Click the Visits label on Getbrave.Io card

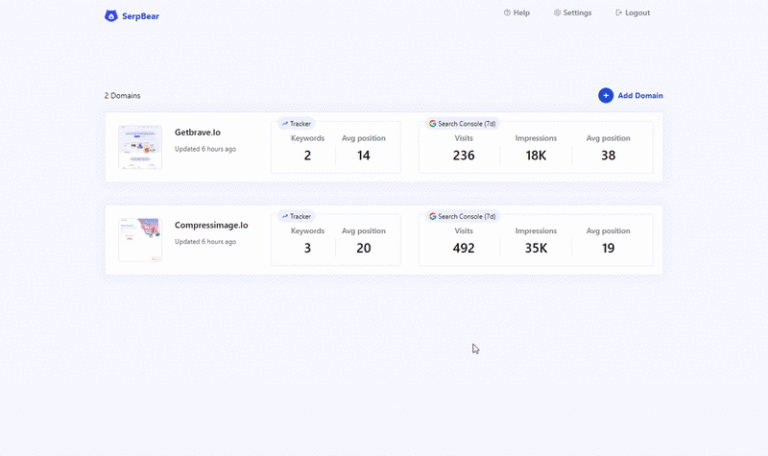(x=463, y=138)
